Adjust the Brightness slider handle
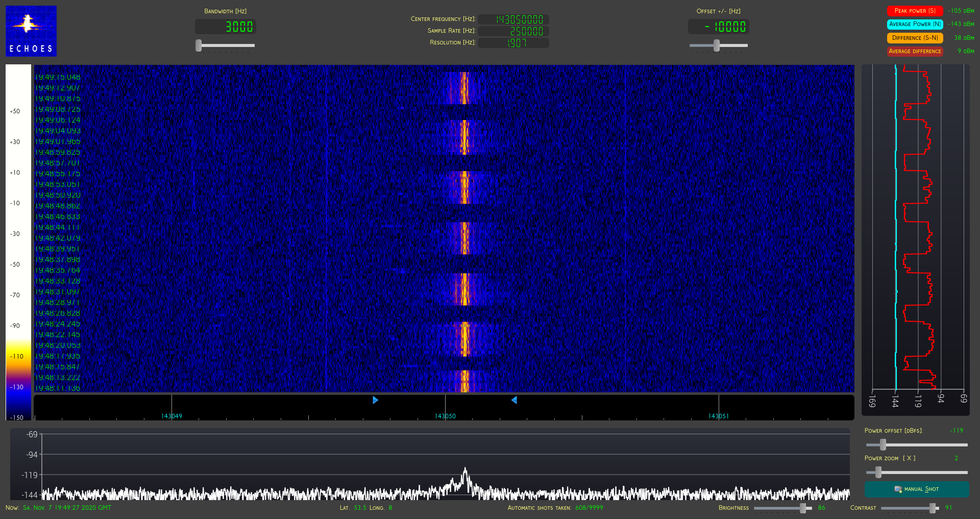This screenshot has width=980, height=519. click(803, 508)
